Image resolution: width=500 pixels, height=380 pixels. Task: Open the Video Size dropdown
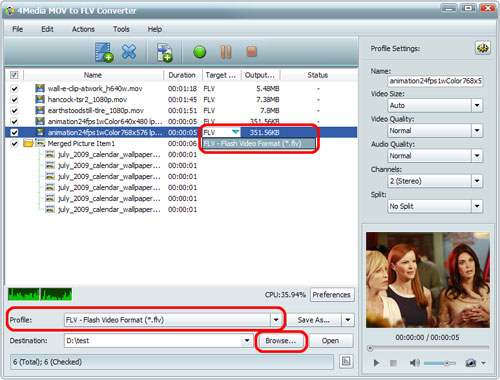(x=477, y=105)
